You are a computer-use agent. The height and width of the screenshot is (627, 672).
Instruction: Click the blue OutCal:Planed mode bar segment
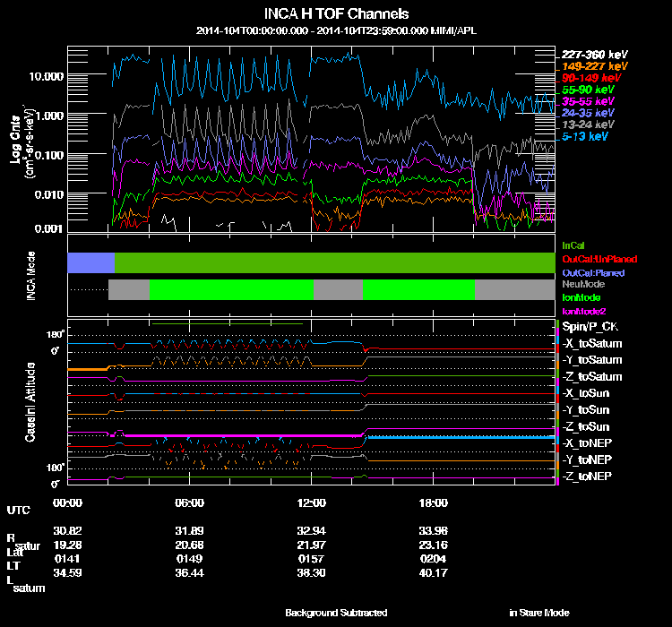pos(90,262)
